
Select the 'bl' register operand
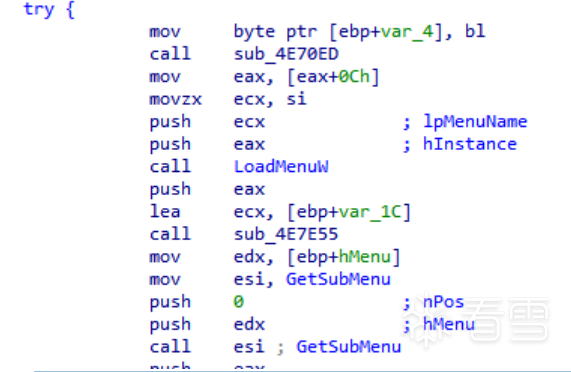click(475, 31)
